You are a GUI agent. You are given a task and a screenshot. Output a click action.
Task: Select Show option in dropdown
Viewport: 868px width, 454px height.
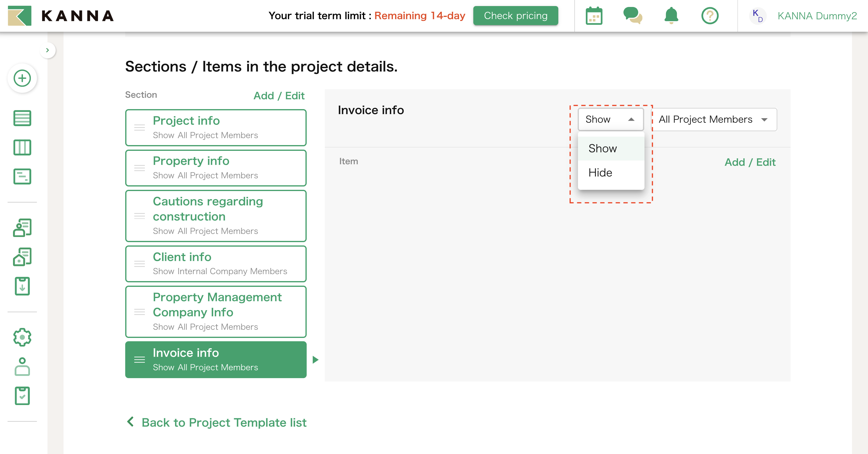pos(602,148)
